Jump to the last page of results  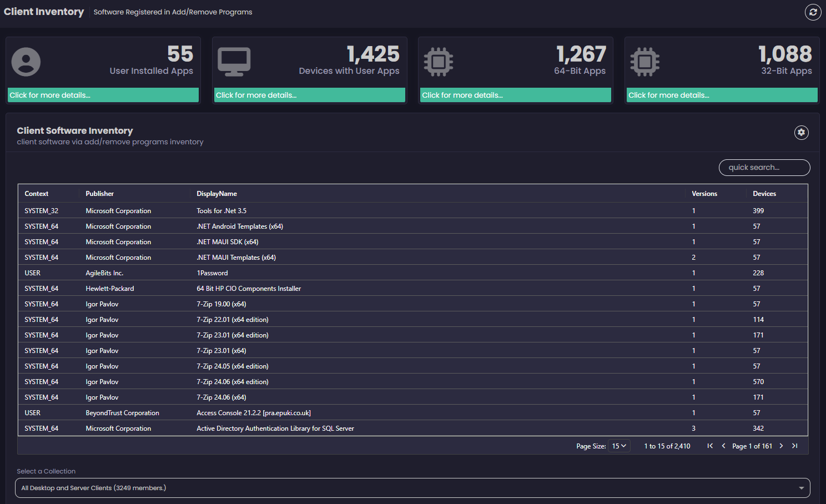pos(795,446)
